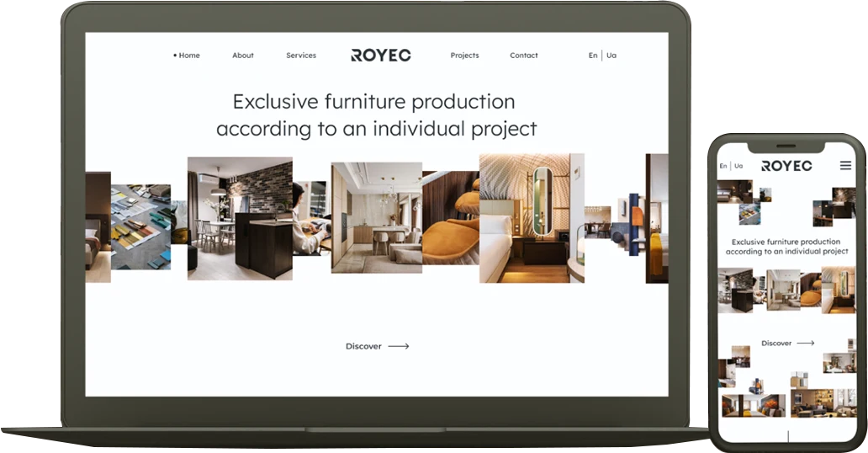The width and height of the screenshot is (868, 453).
Task: Navigate to Projects page
Action: (x=464, y=56)
